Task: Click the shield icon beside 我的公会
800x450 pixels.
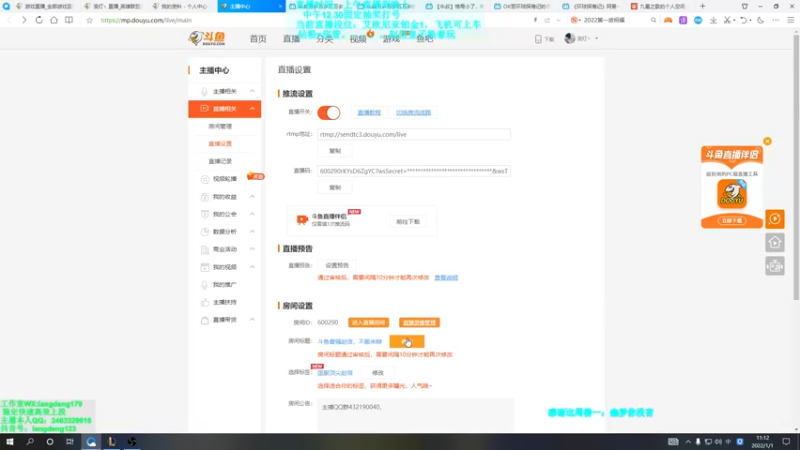Action: coord(205,214)
